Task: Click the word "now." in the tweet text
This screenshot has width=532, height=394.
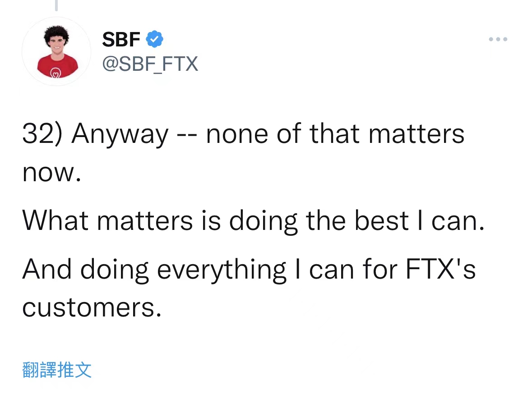Action: tap(51, 173)
